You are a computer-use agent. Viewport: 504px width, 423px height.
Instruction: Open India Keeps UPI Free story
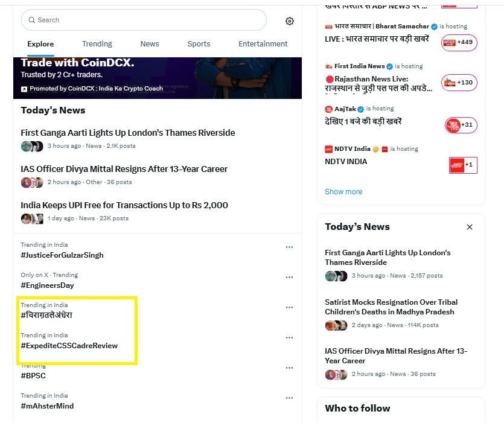[x=124, y=205]
